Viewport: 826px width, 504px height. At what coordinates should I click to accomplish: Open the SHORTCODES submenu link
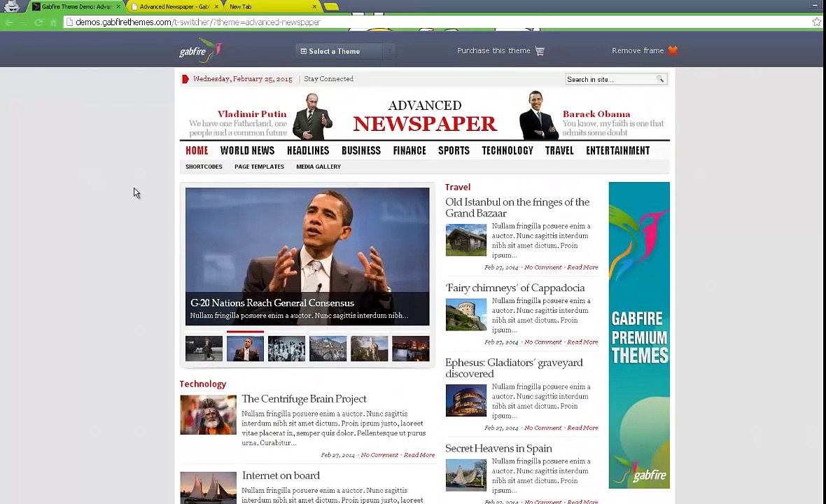pyautogui.click(x=204, y=167)
